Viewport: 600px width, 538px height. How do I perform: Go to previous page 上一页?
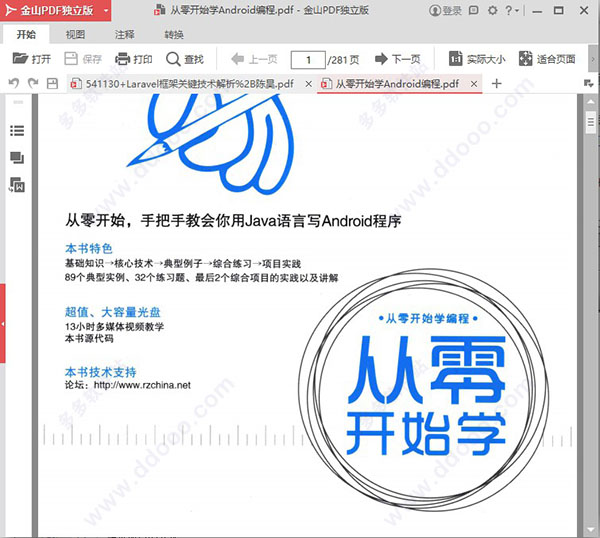click(x=254, y=59)
